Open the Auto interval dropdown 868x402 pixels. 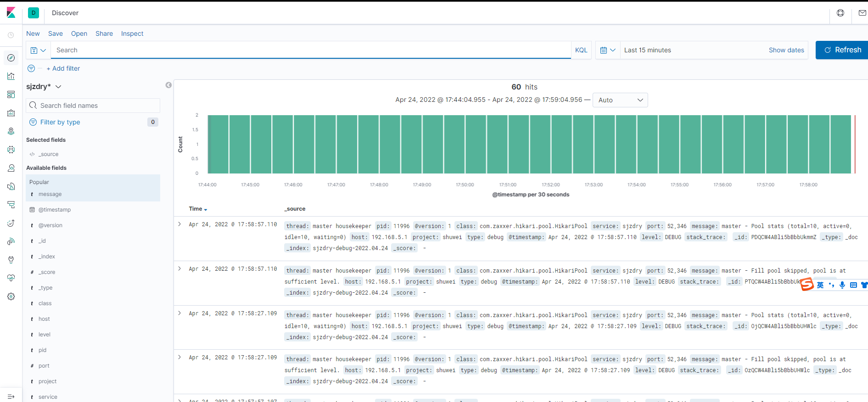click(620, 100)
